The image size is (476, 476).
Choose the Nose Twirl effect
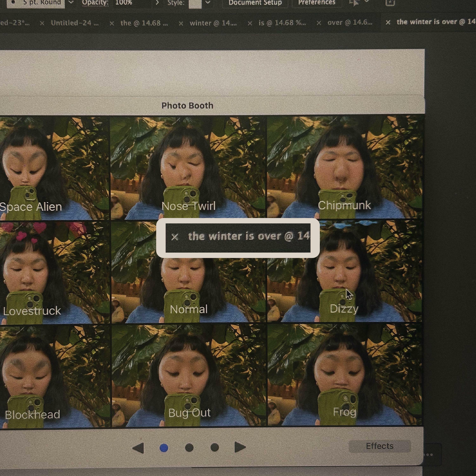188,168
